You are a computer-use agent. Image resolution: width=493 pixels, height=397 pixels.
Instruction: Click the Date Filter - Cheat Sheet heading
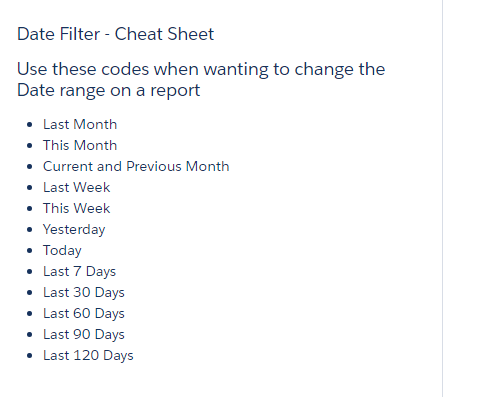tap(115, 34)
